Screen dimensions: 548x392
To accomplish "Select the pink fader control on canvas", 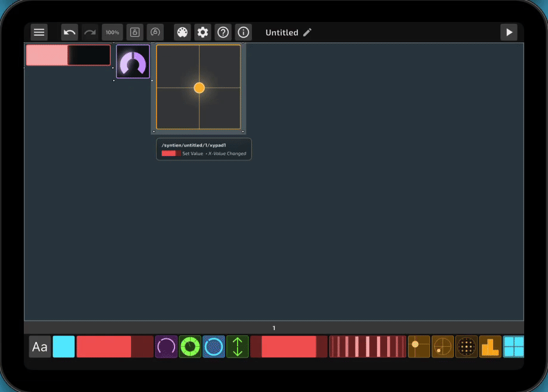I will [x=68, y=55].
